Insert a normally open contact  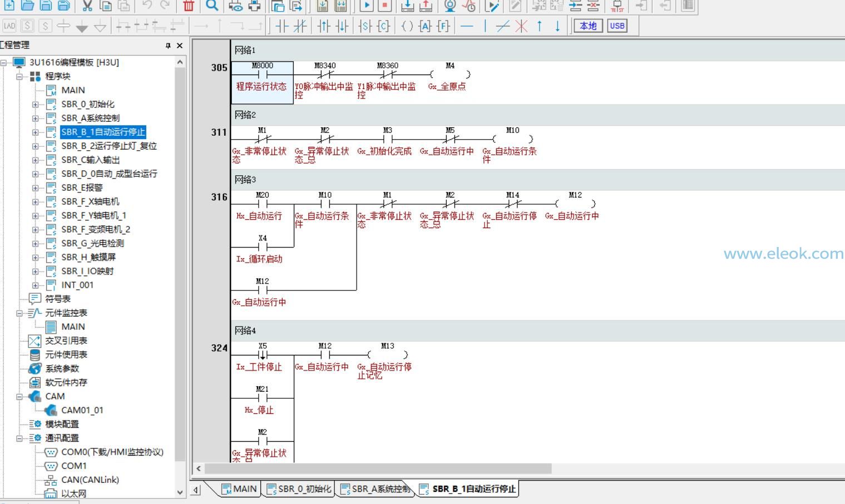pyautogui.click(x=282, y=26)
